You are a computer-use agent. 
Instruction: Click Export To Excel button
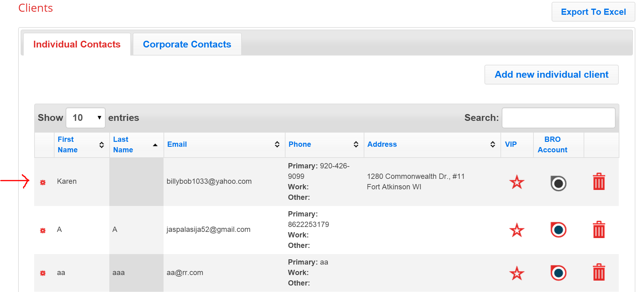coord(593,12)
